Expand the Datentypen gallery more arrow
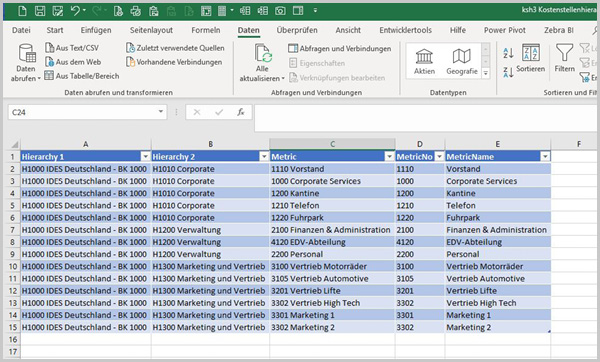This screenshot has width=600, height=362. click(486, 73)
